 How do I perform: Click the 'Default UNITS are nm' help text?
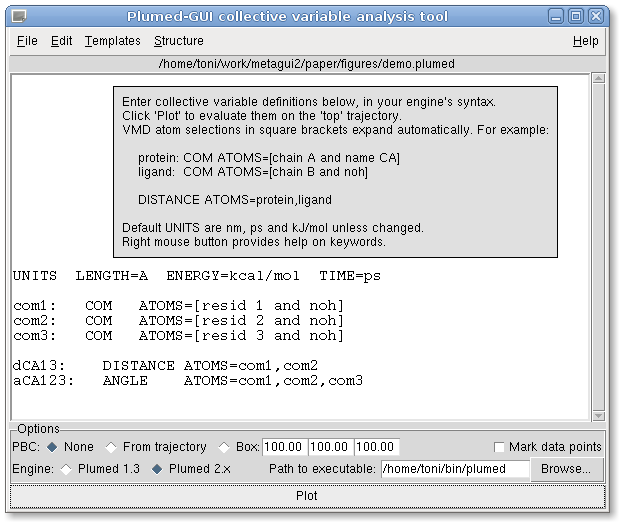click(x=273, y=228)
